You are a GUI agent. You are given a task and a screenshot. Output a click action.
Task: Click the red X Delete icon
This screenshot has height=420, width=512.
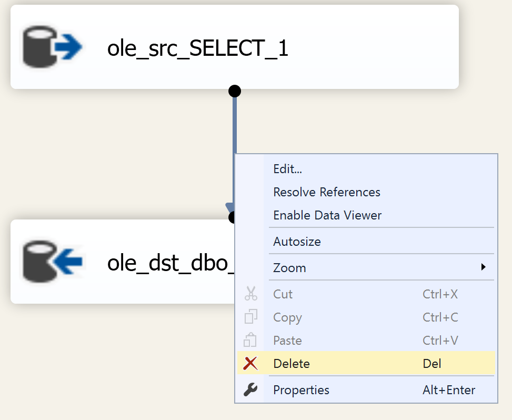[x=251, y=363]
